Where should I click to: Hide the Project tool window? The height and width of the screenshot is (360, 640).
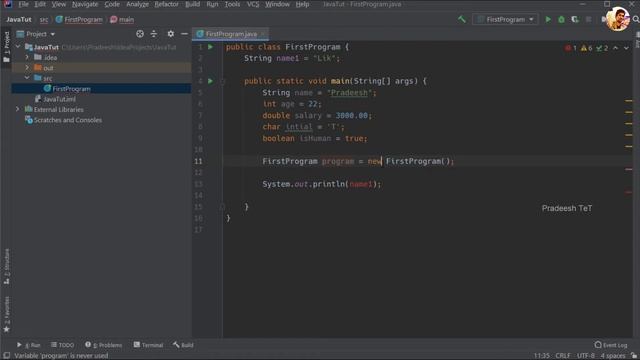tap(184, 34)
